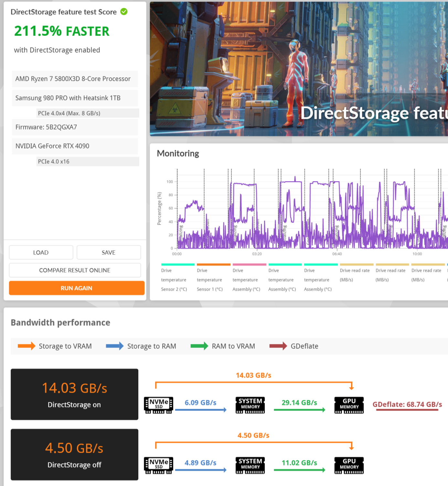Click the 10:00 time axis label
448x486 pixels.
coord(417,254)
